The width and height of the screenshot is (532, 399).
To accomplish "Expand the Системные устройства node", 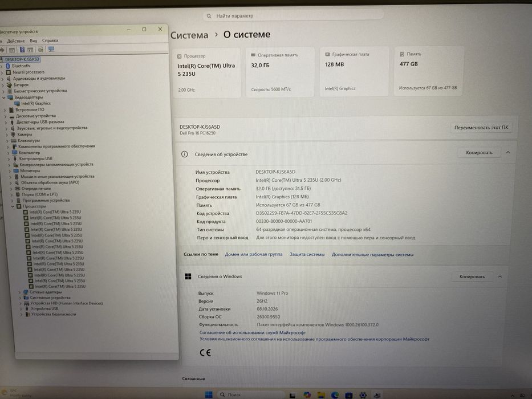I will [x=20, y=298].
